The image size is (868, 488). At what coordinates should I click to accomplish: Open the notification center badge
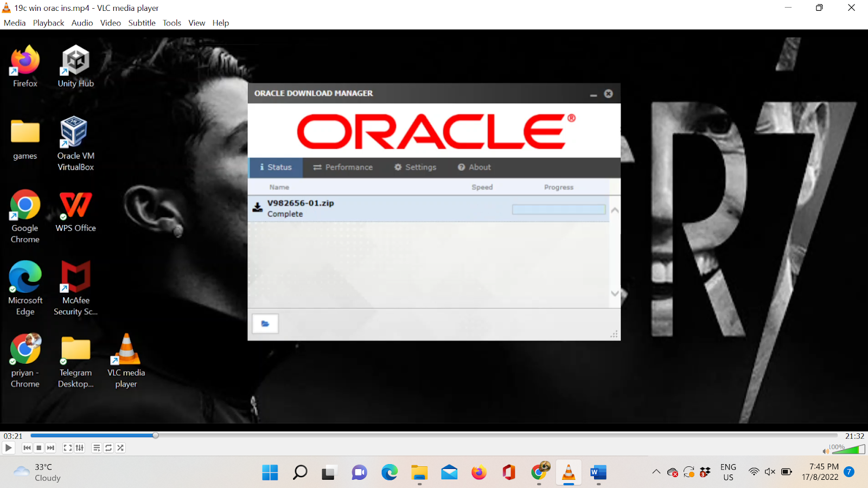850,472
